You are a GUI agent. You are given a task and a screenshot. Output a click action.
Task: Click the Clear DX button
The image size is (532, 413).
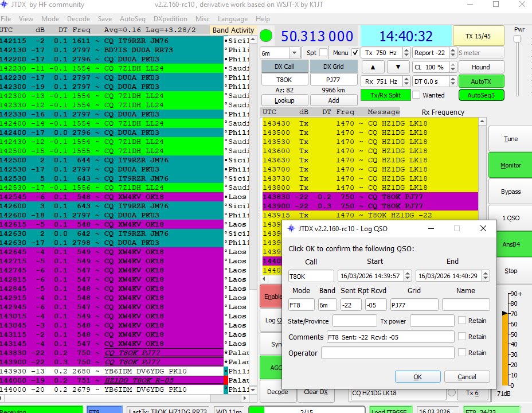(x=315, y=392)
